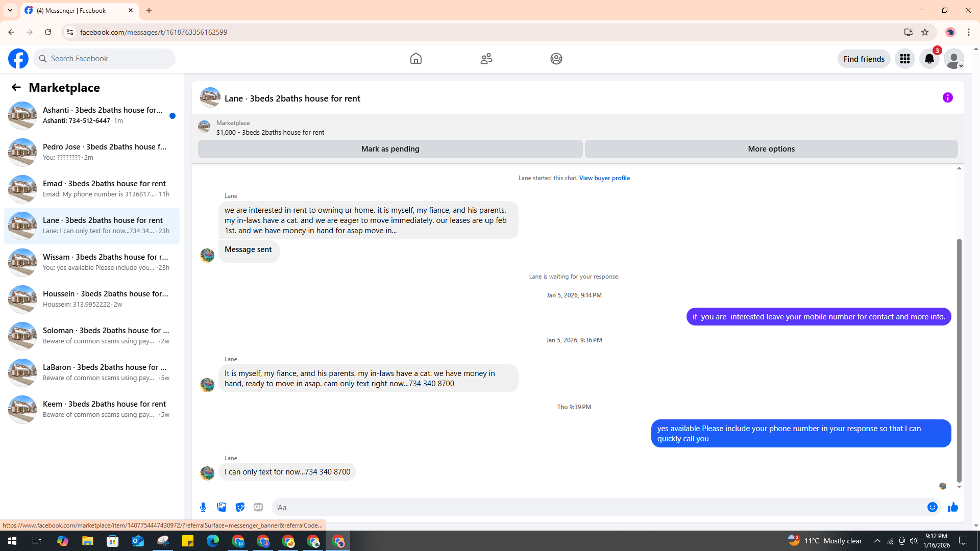The image size is (980, 551).
Task: Open the sticker picker icon
Action: [x=240, y=507]
